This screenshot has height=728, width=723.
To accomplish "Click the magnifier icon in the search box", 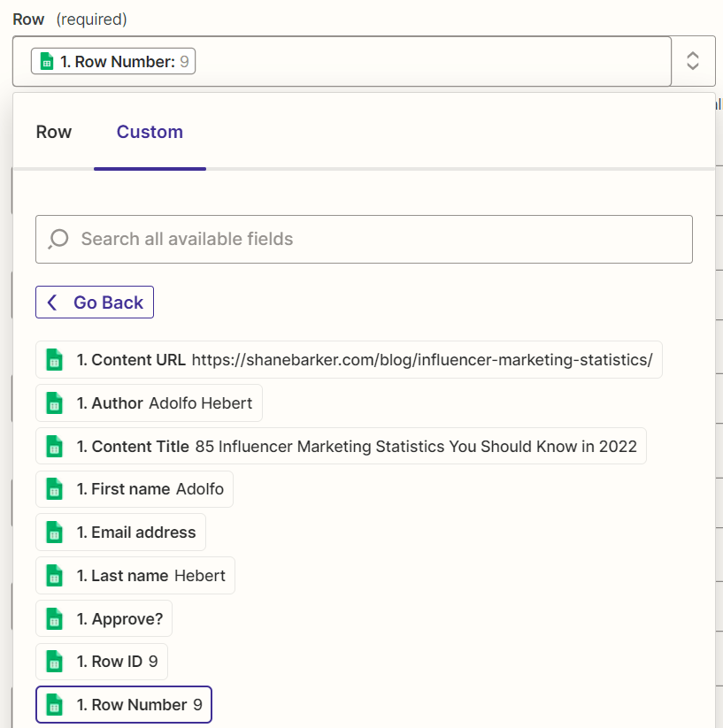I will 59,239.
